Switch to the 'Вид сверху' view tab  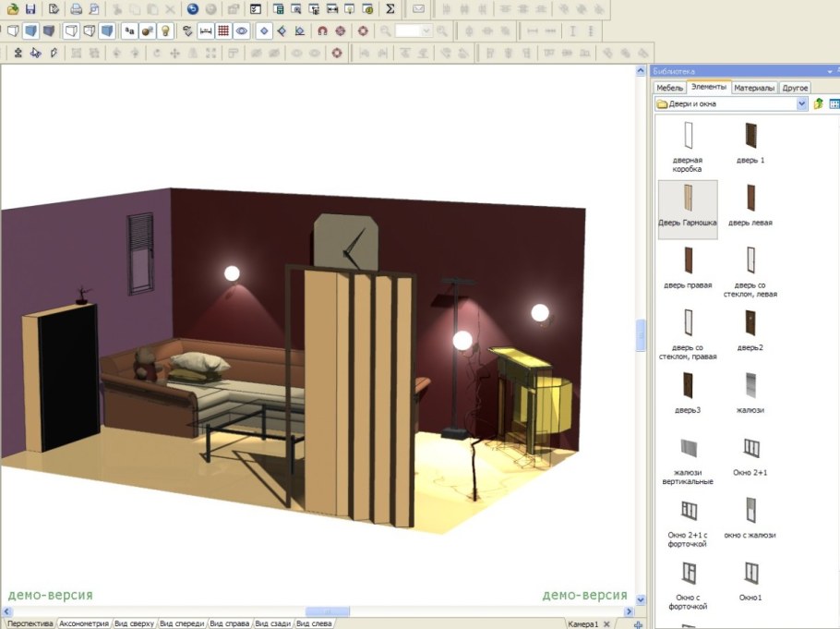(x=133, y=623)
